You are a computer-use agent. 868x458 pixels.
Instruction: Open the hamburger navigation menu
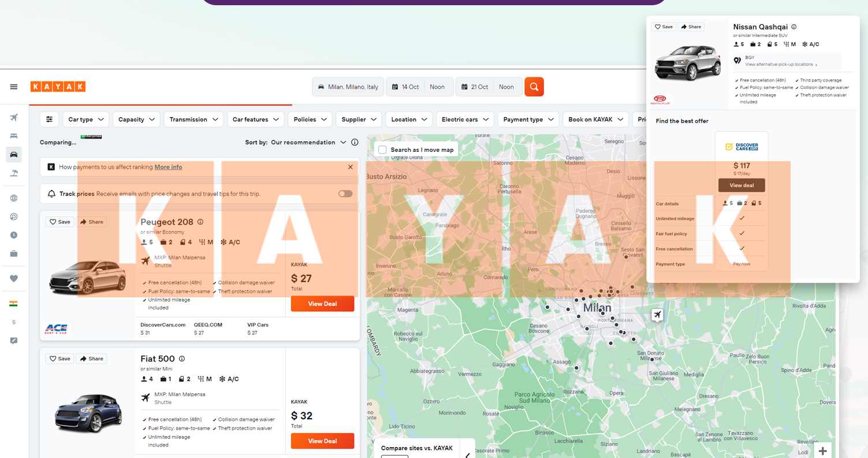(x=14, y=87)
